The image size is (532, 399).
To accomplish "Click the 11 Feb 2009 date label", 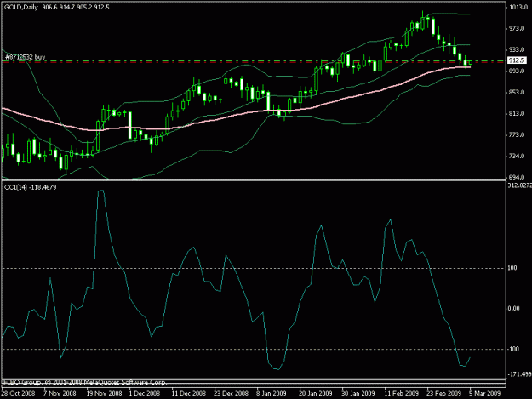I will pos(402,393).
